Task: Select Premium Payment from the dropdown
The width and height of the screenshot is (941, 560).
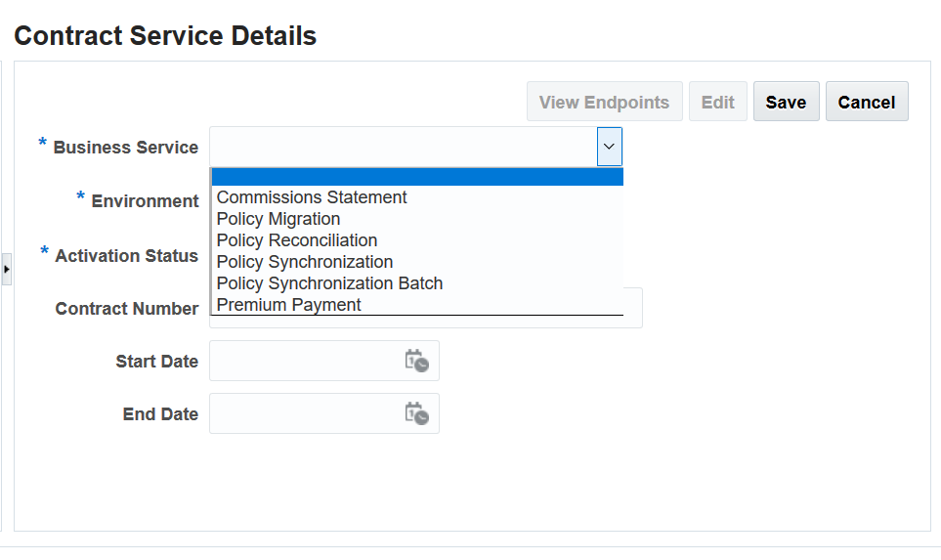Action: 289,305
